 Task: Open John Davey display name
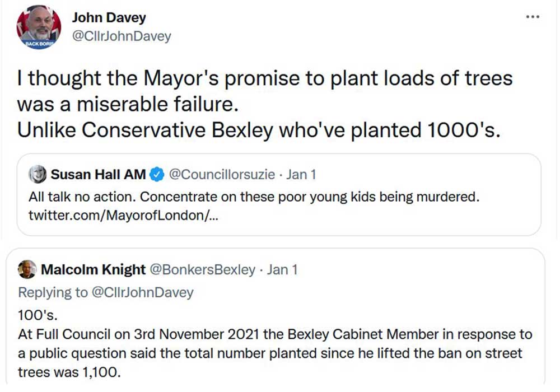point(109,18)
